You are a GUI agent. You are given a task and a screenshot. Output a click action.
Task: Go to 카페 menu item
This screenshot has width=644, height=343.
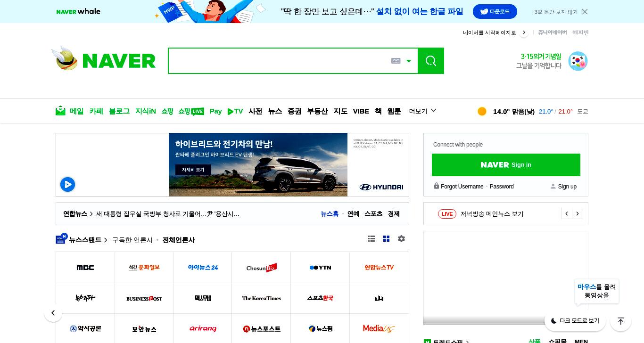click(96, 111)
